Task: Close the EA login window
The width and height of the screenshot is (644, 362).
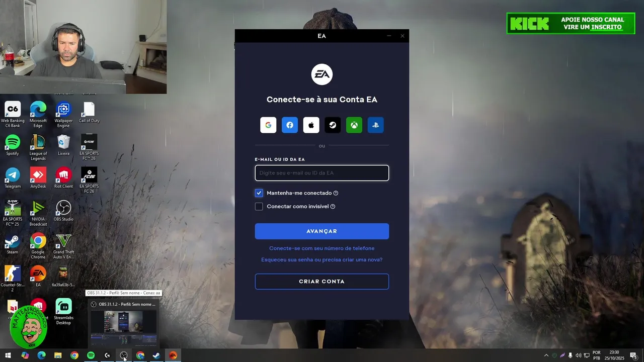Action: [403, 36]
